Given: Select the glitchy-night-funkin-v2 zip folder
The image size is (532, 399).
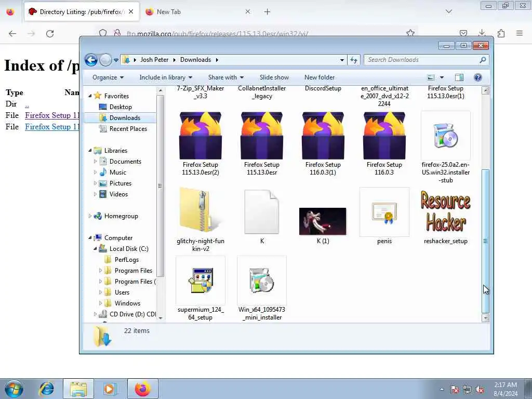Looking at the screenshot, I should [x=201, y=211].
